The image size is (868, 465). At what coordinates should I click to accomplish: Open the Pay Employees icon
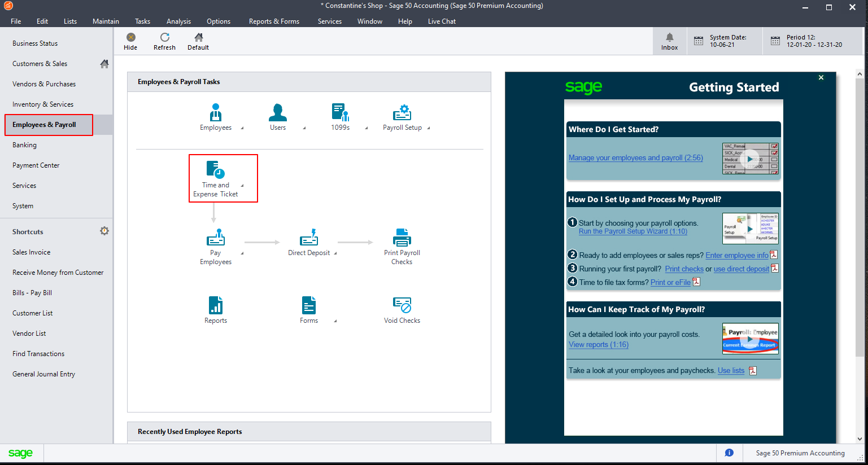click(x=216, y=238)
